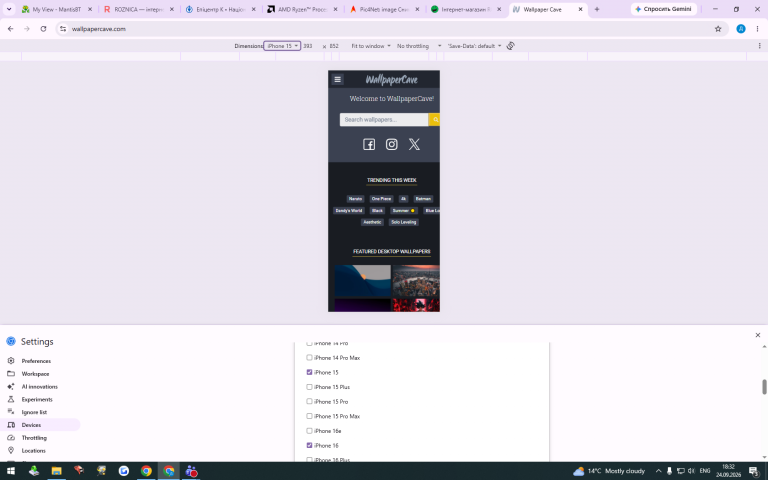Open the device dimensions iPhone 15 dropdown
This screenshot has width=768, height=480.
[x=282, y=46]
